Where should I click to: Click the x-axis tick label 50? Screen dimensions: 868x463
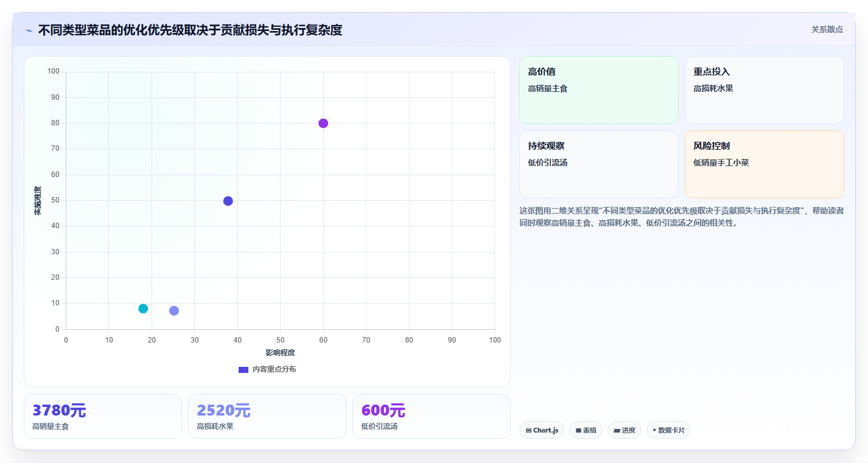pos(280,339)
